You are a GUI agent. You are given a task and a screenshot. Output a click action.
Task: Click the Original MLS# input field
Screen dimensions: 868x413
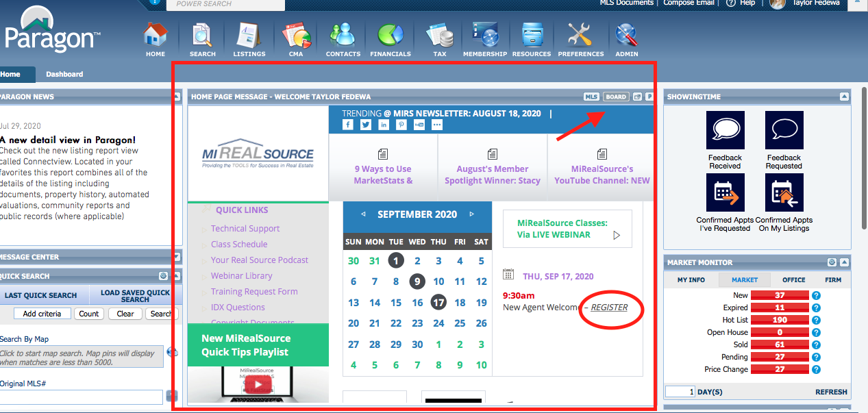click(x=81, y=397)
